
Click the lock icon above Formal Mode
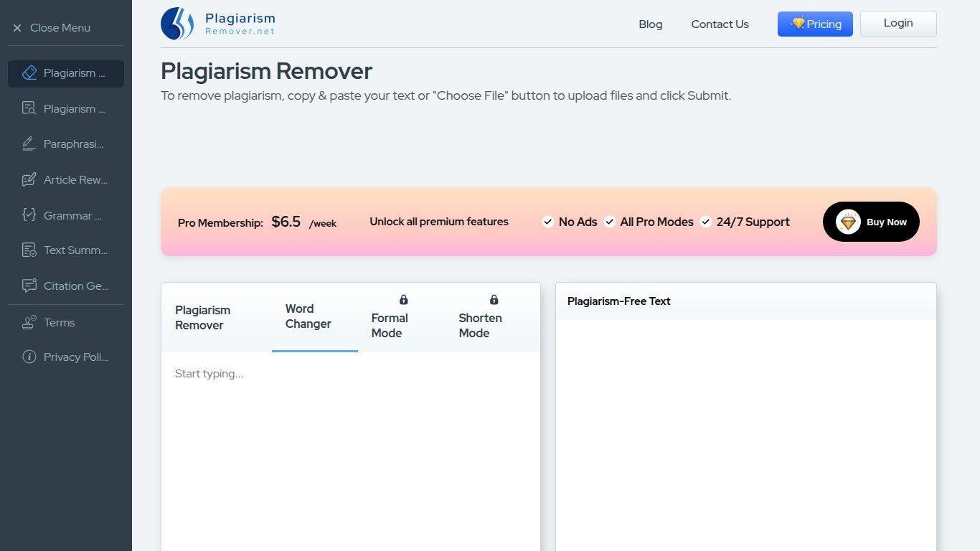[403, 300]
